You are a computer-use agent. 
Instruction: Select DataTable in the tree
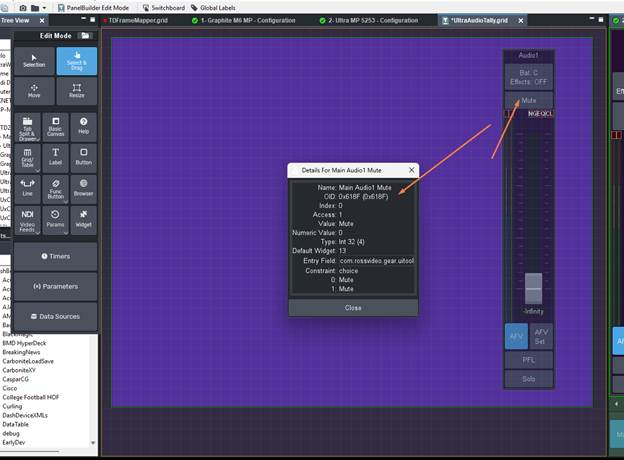click(x=15, y=424)
